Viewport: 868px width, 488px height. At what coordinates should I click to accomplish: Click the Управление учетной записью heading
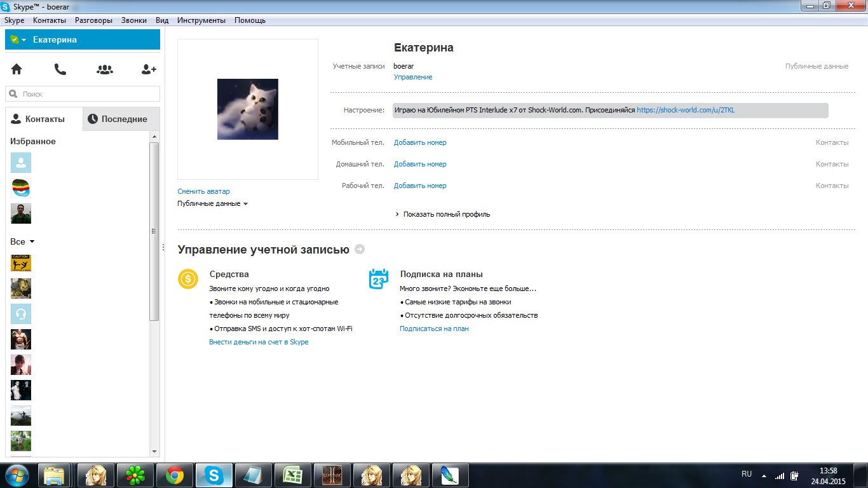click(x=264, y=250)
